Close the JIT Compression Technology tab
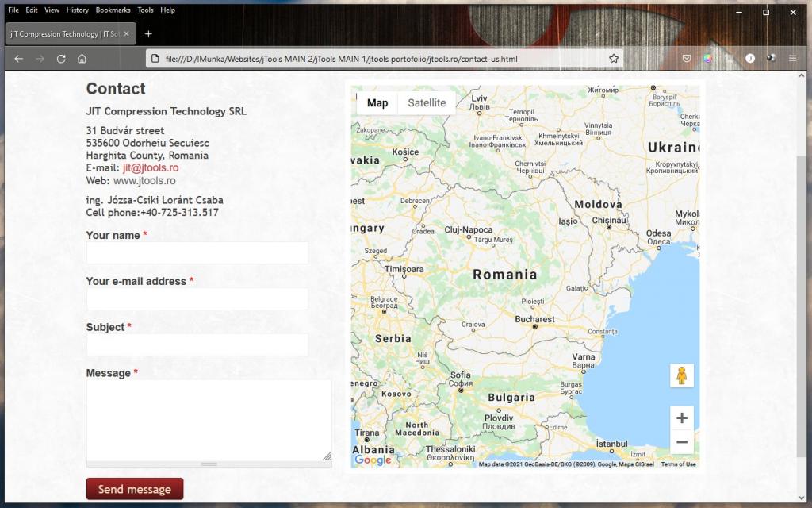The height and width of the screenshot is (508, 812). 126,34
